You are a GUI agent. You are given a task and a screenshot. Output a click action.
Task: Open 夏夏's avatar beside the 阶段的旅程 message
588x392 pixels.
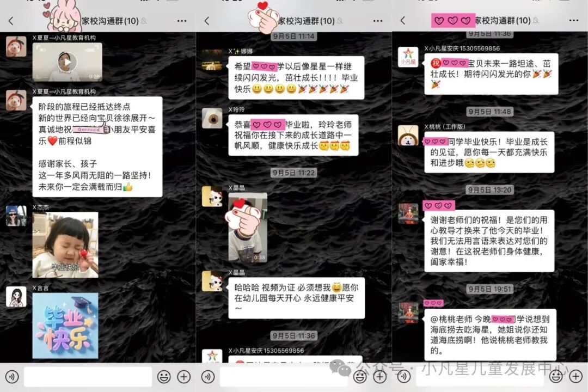tap(16, 100)
